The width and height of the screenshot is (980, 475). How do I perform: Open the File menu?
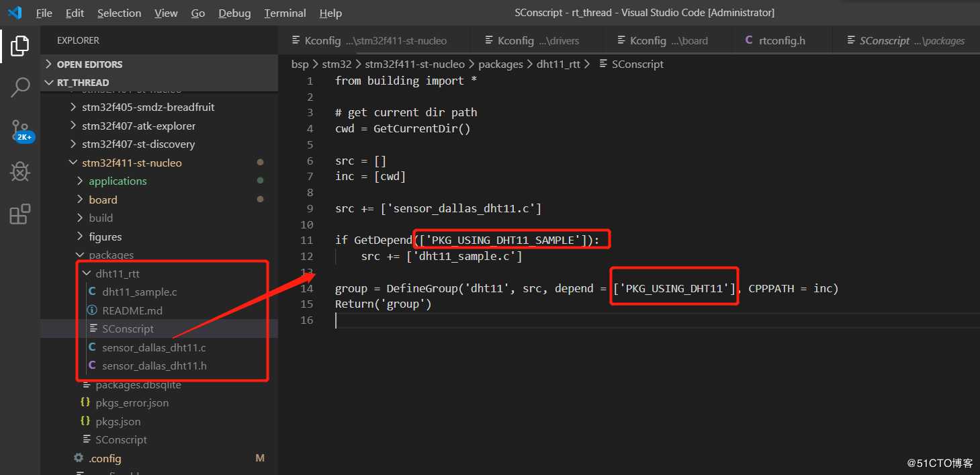(x=44, y=13)
